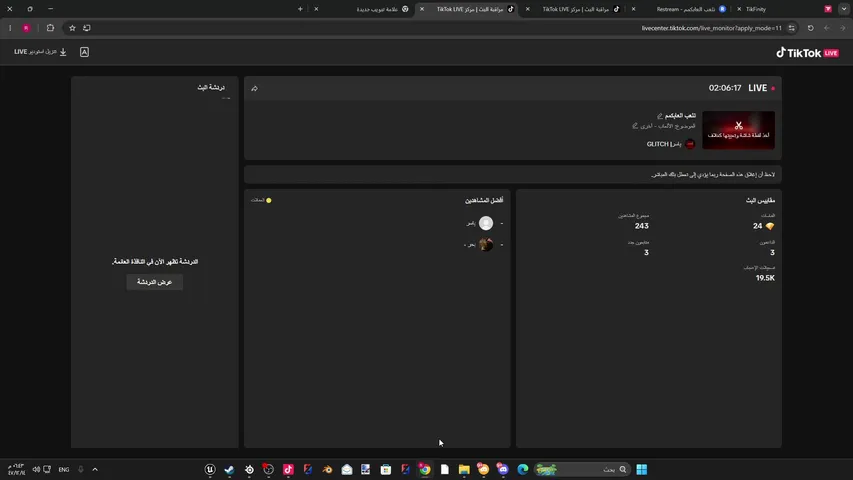Switch to the Restream browser tab

click(685, 9)
